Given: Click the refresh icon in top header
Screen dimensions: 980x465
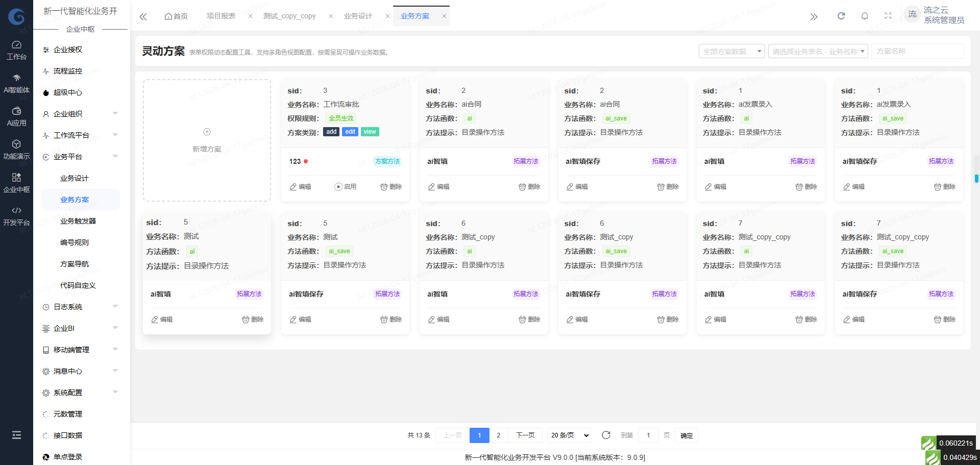Looking at the screenshot, I should (841, 16).
